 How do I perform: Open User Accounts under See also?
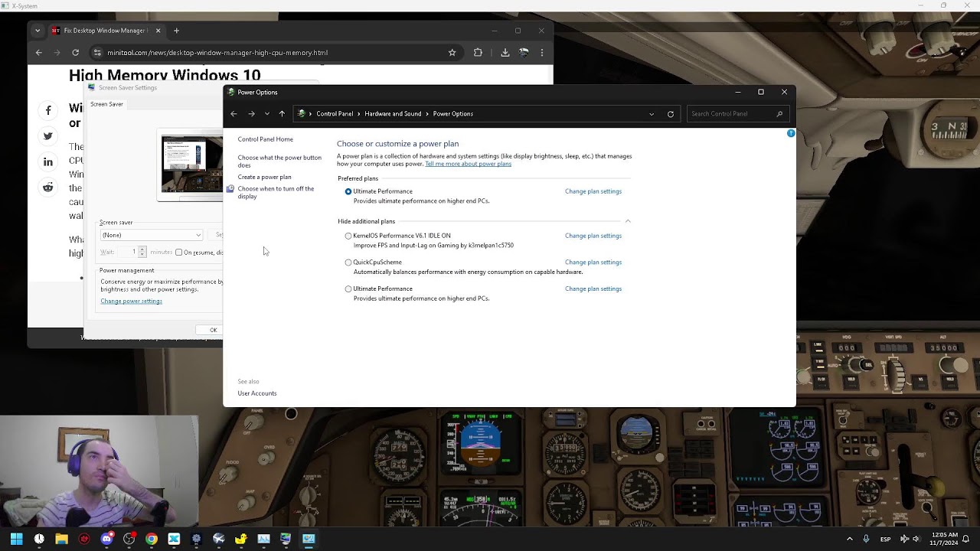[x=257, y=393]
